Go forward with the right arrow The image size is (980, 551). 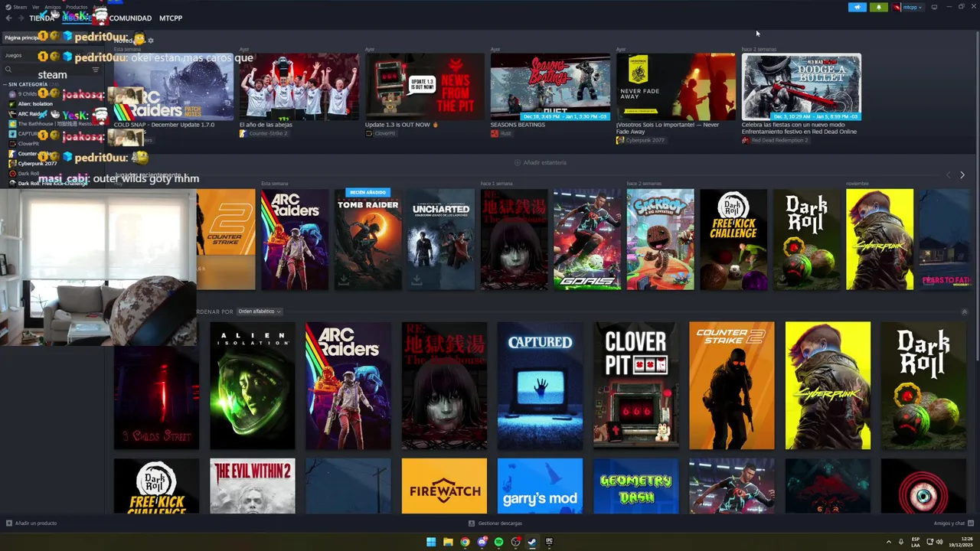tap(21, 18)
